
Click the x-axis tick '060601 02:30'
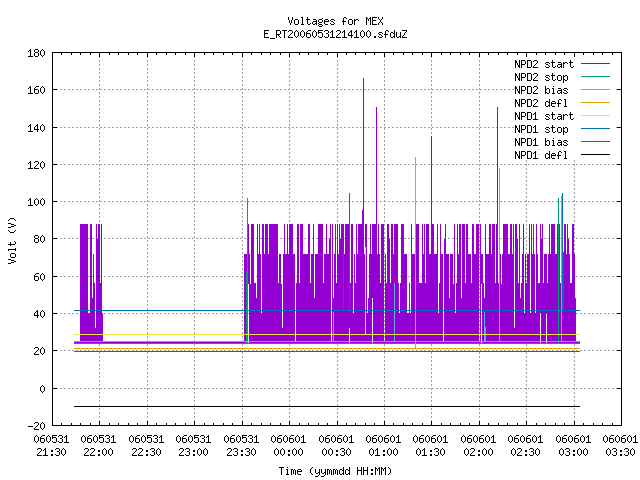pyautogui.click(x=525, y=446)
